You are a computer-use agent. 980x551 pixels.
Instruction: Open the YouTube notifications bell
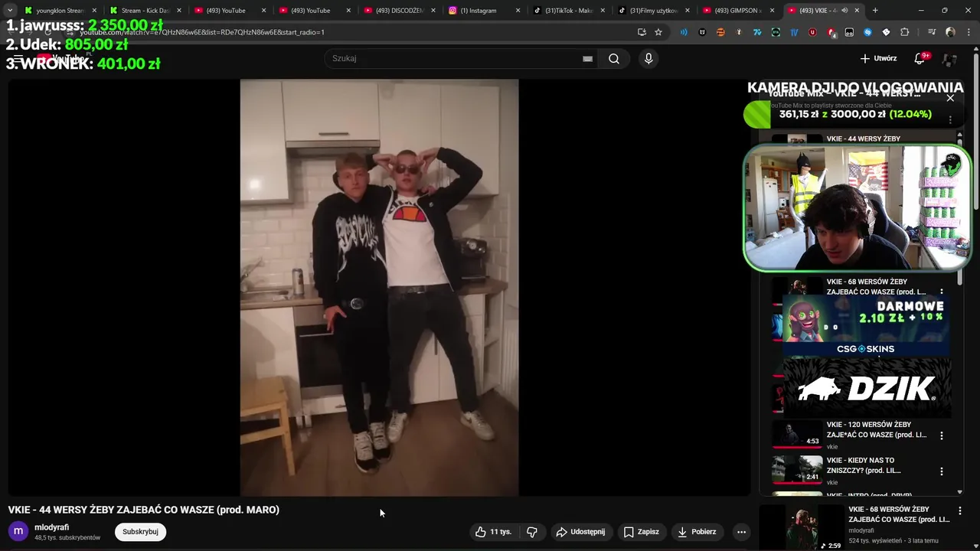pos(920,58)
